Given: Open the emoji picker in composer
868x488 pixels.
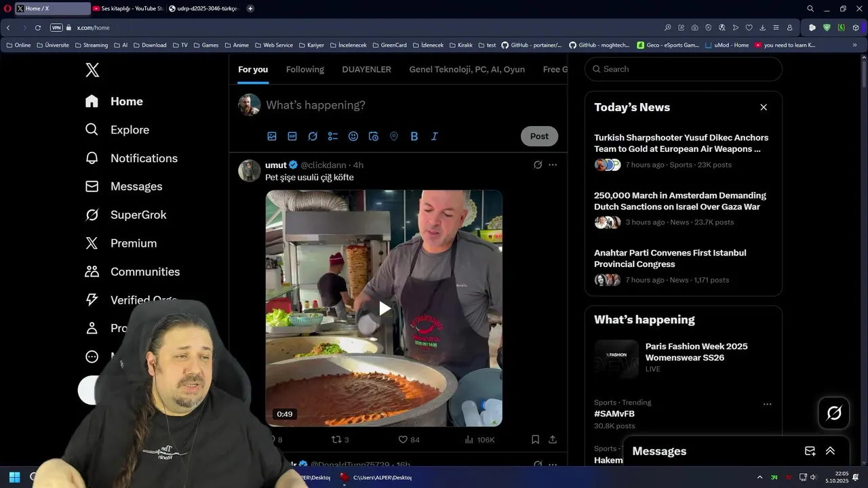Looking at the screenshot, I should point(353,136).
